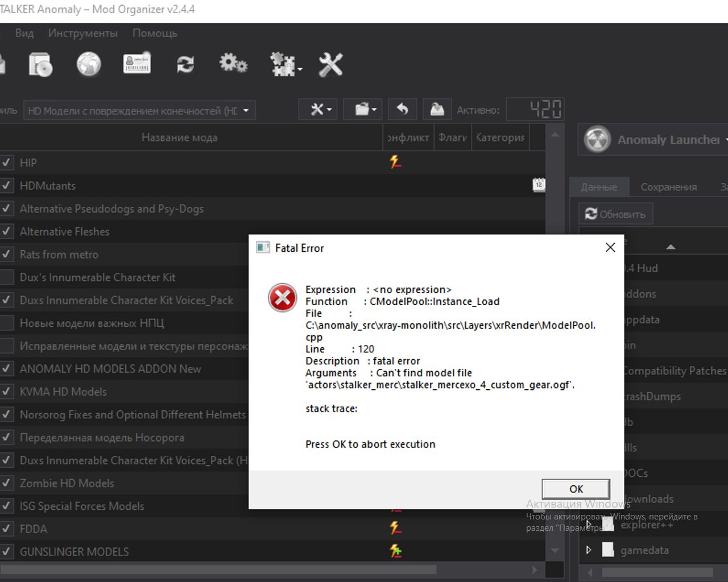Screen dimensions: 728x582
Task: Open the Инструменты menu
Action: pyautogui.click(x=83, y=33)
